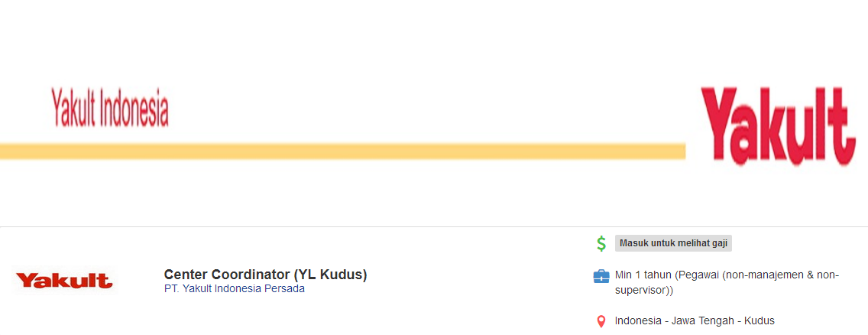Click the green dollar salary icon
The height and width of the screenshot is (335, 868).
pos(601,244)
